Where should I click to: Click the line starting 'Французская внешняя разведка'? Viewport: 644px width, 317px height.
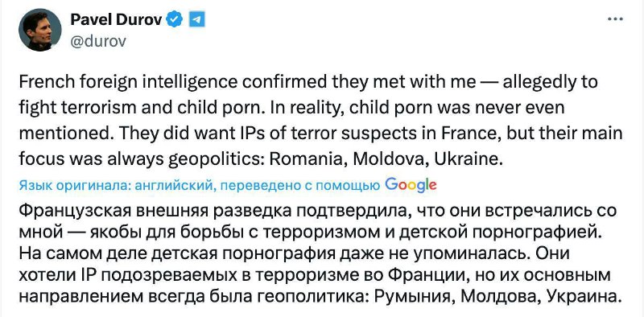click(317, 211)
